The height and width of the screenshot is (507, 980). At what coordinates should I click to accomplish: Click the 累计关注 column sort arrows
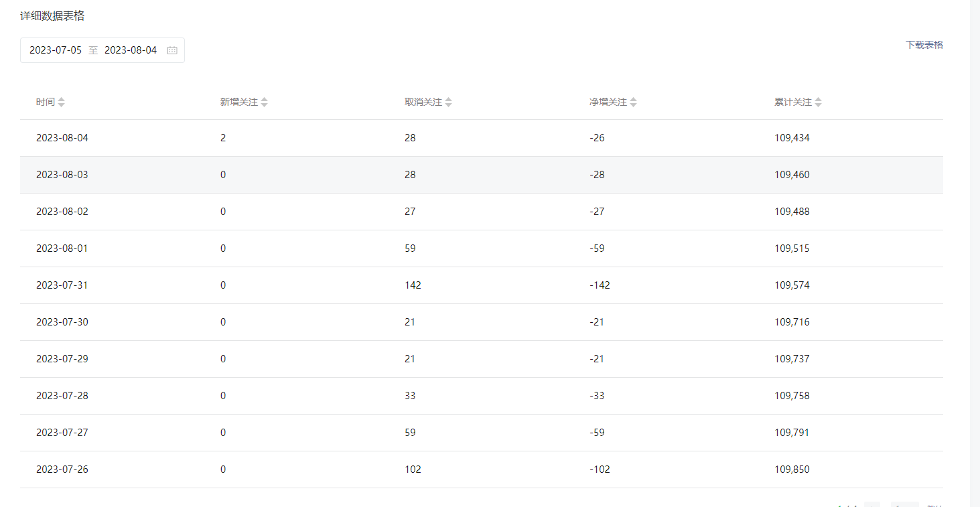coord(819,102)
